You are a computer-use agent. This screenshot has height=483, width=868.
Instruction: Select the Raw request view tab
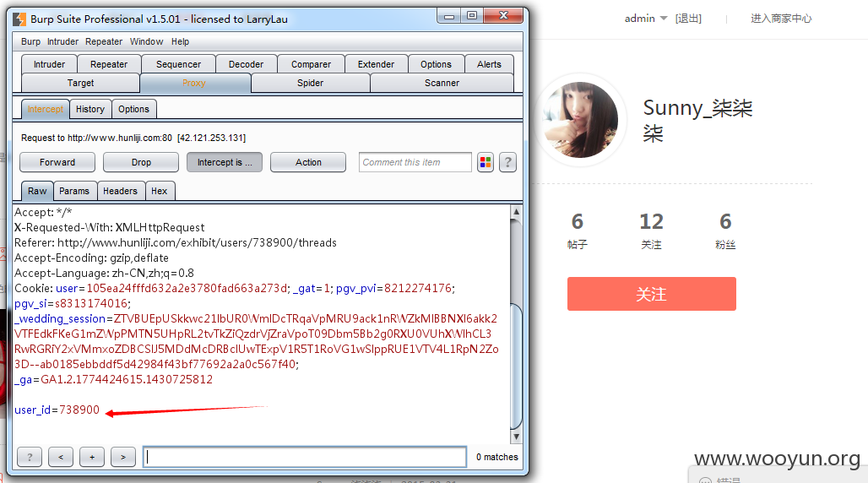tap(37, 191)
